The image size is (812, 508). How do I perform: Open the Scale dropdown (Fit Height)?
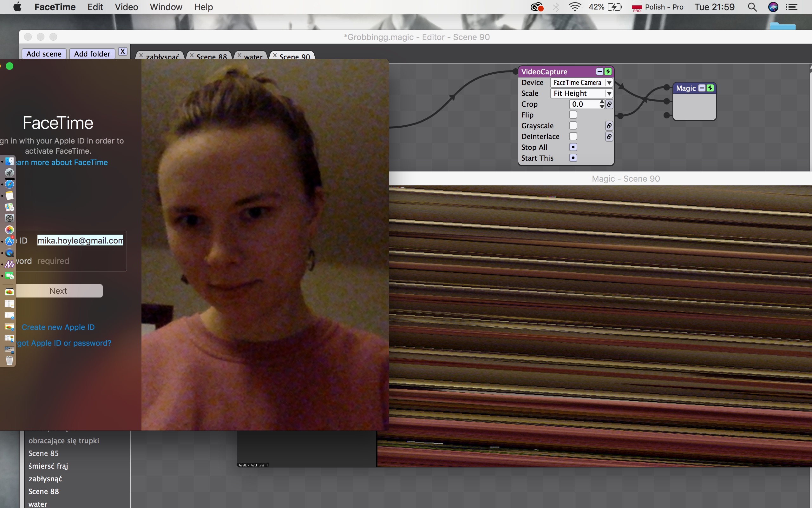click(x=581, y=93)
